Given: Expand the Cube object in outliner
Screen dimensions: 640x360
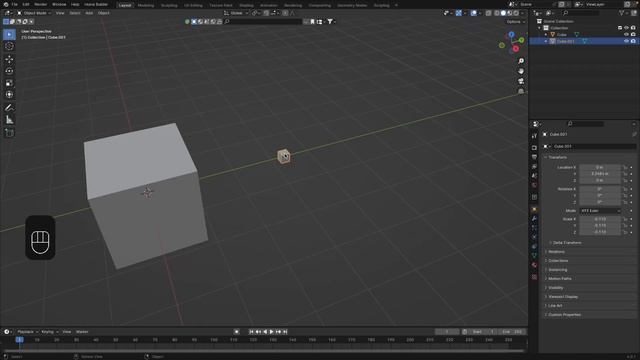Looking at the screenshot, I should pyautogui.click(x=546, y=35).
